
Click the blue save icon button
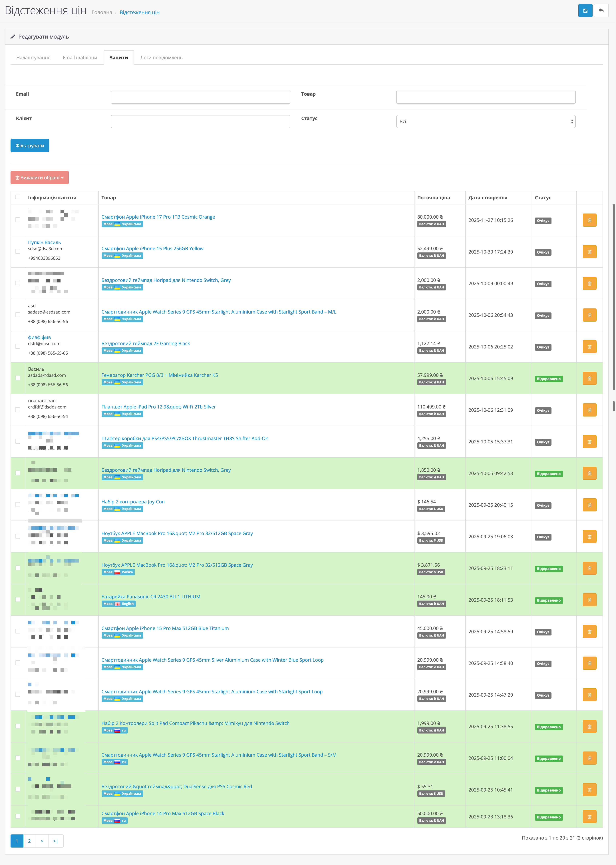point(585,11)
